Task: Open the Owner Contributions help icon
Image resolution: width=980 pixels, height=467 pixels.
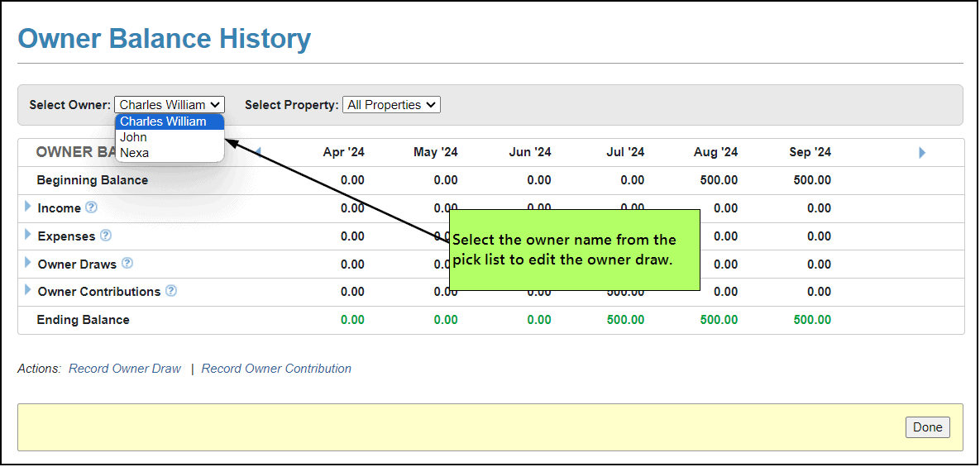Action: (171, 291)
